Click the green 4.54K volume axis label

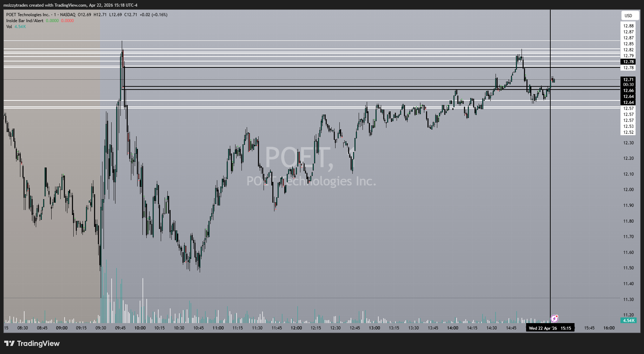pyautogui.click(x=628, y=321)
